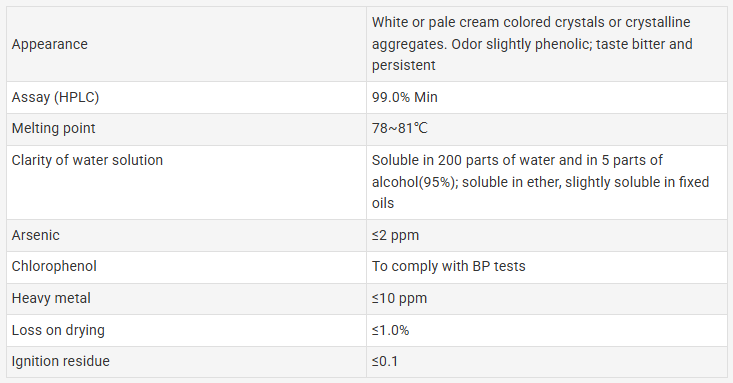The image size is (733, 383).
Task: Select the Heavy metal label
Action: (x=51, y=298)
